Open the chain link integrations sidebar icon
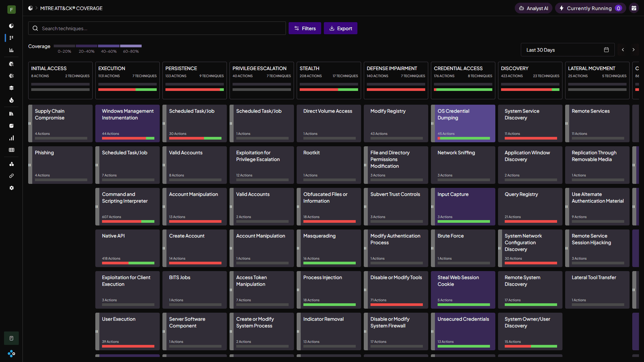 [11, 176]
